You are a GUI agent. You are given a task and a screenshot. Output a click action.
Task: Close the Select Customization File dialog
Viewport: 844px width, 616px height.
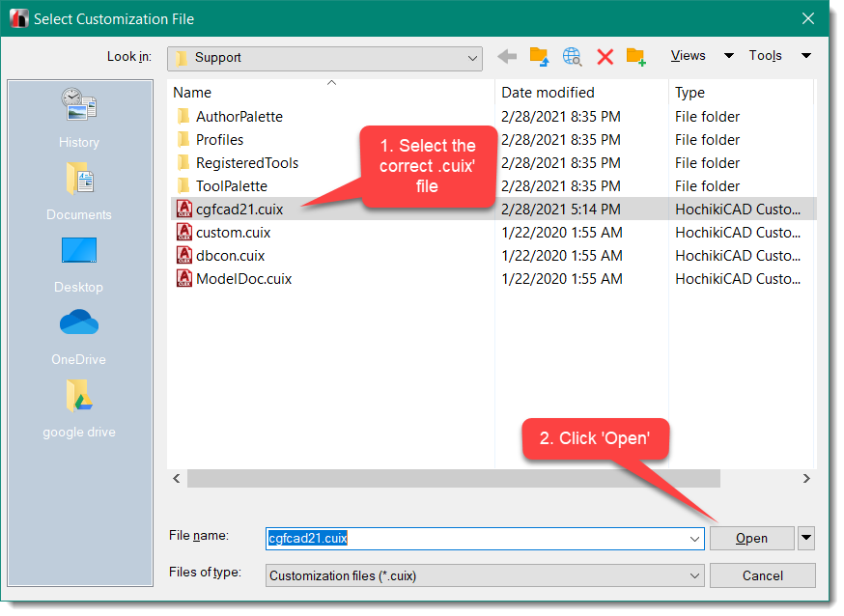808,19
